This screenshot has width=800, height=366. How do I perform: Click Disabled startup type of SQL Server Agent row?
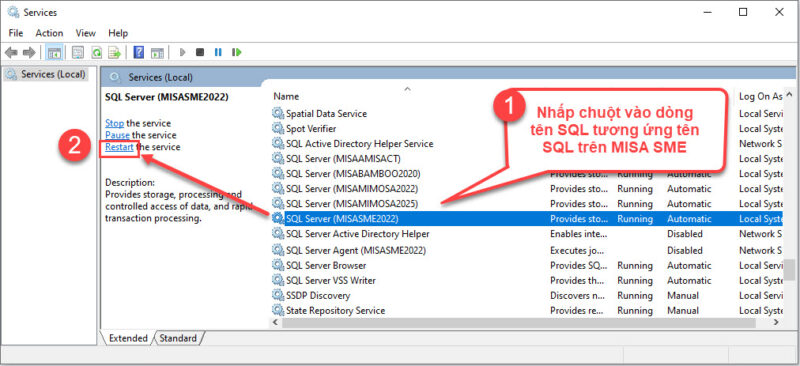[x=685, y=250]
